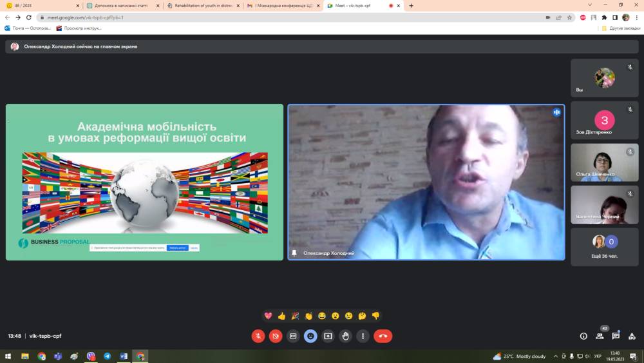Click the Ольга Шевченко video thumbnail

pos(604,162)
